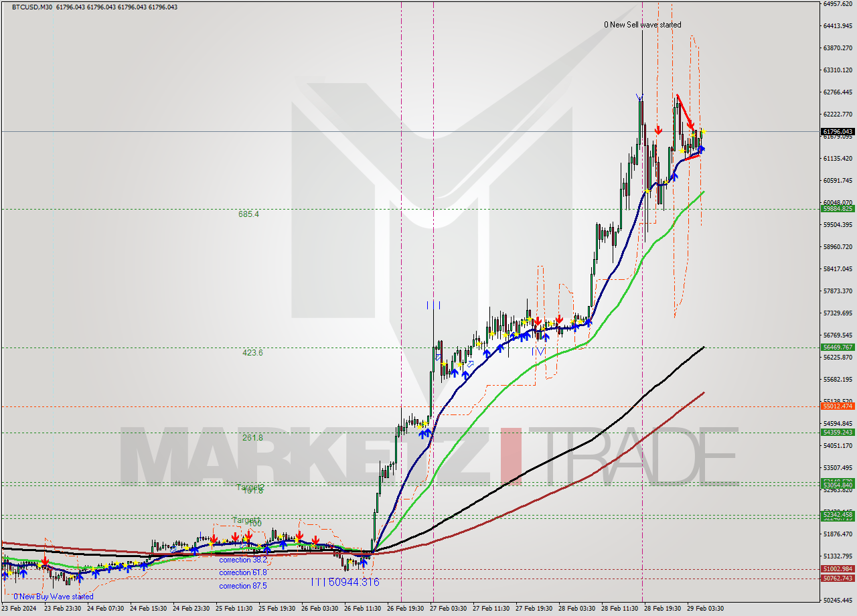857x616 pixels.
Task: Click the 59504.395 price axis value
Action: pos(838,225)
